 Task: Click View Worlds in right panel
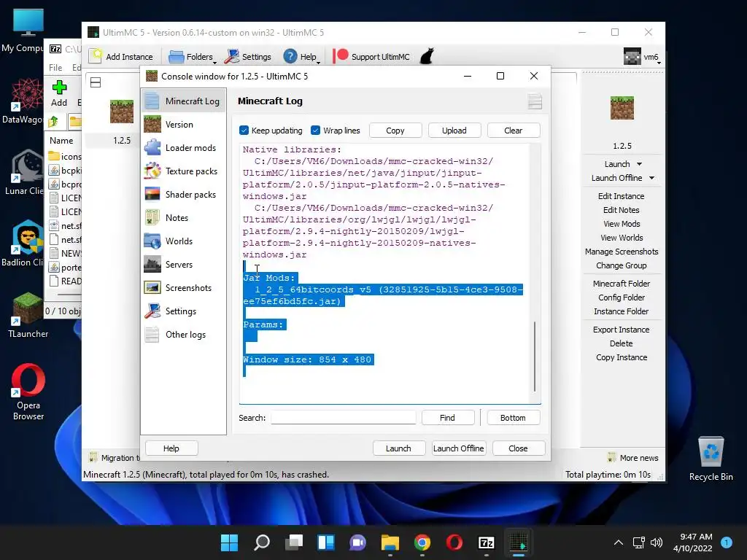pos(622,238)
